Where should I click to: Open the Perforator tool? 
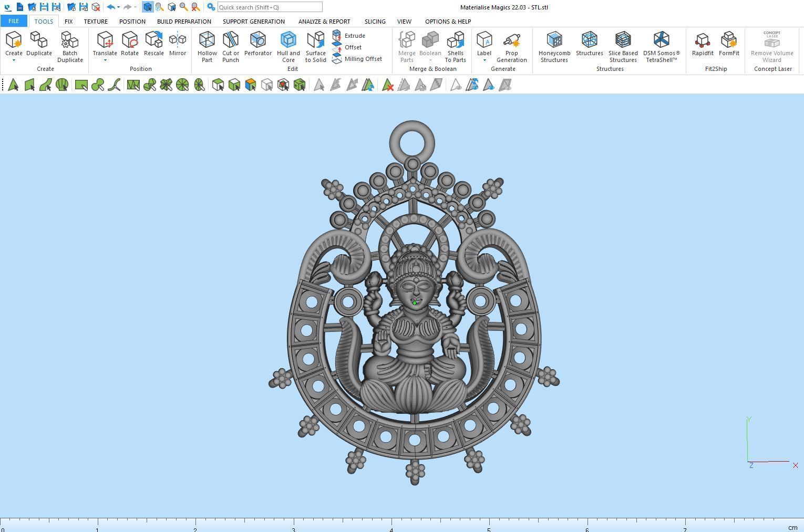[257, 44]
